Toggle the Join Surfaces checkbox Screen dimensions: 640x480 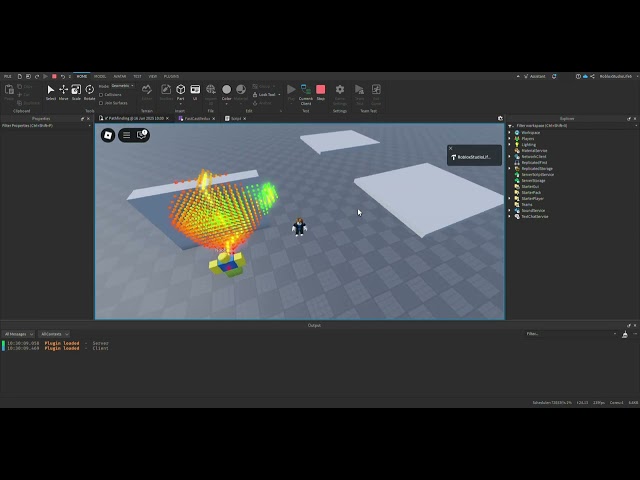tap(101, 103)
